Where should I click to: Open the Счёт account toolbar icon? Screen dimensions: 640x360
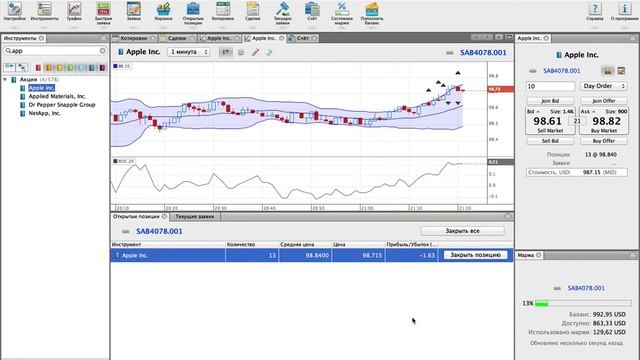[x=312, y=11]
